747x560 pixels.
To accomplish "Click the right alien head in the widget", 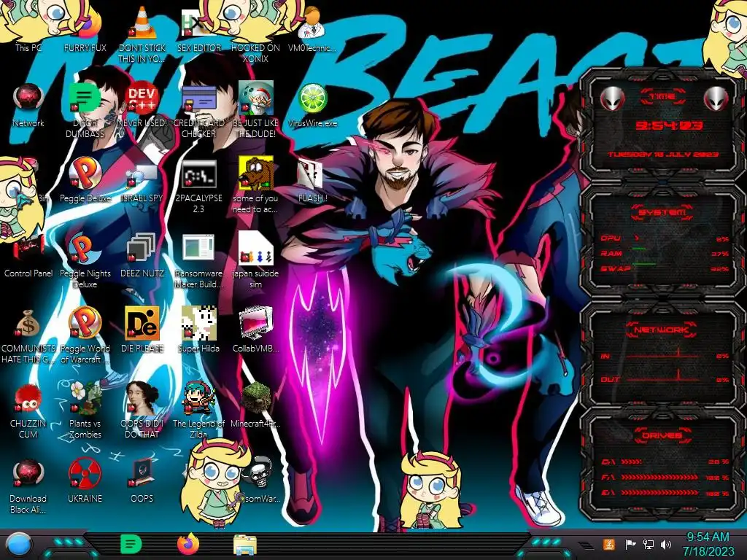I will 716,98.
